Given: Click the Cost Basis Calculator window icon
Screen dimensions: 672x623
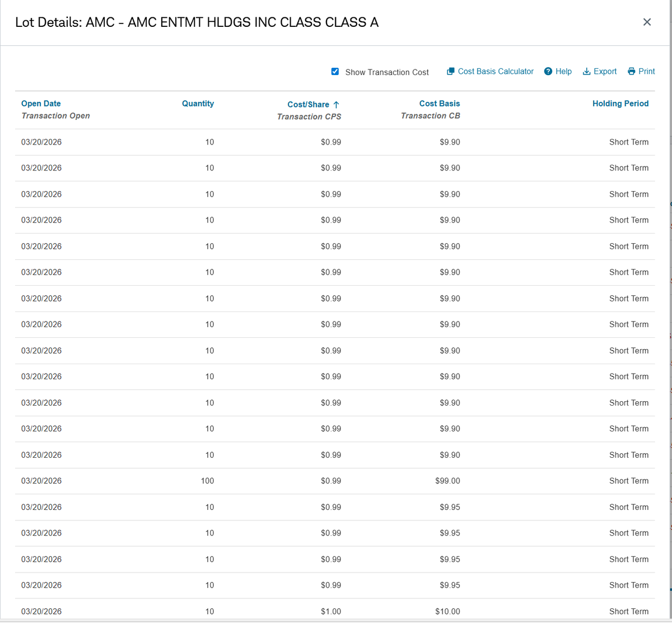Looking at the screenshot, I should (x=450, y=71).
